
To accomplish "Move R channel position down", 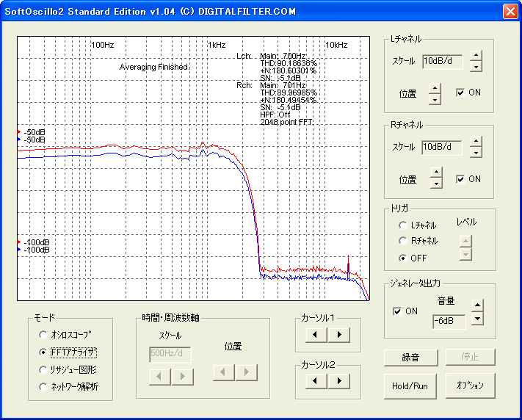I will (436, 183).
